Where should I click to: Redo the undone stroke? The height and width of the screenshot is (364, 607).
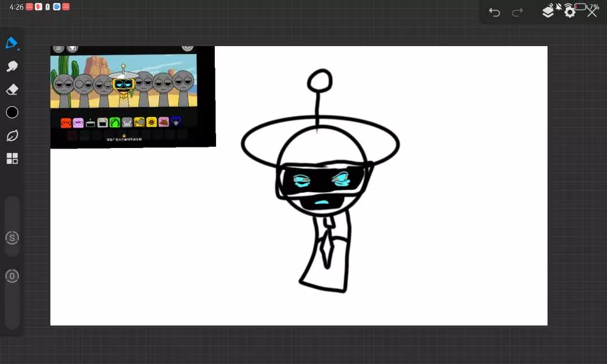517,12
